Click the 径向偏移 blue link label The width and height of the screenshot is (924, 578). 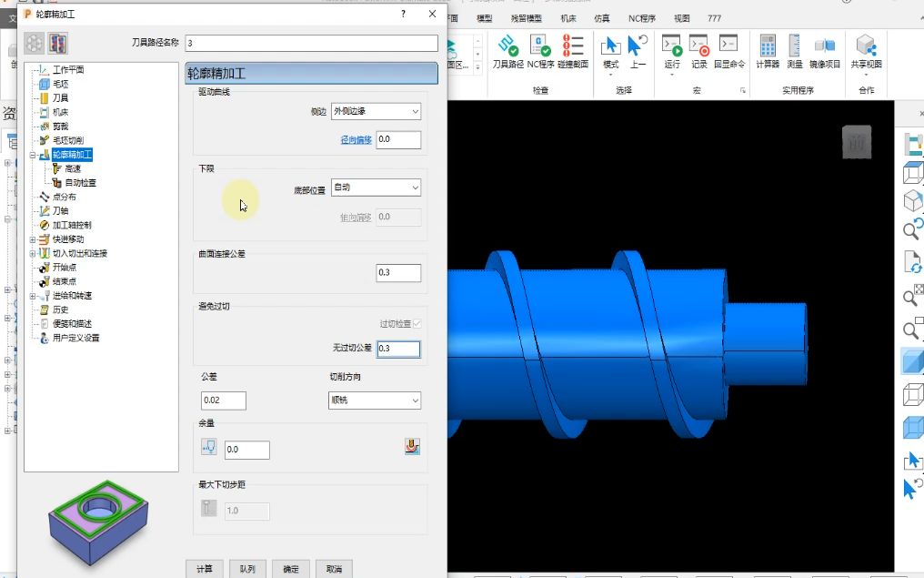tap(356, 140)
